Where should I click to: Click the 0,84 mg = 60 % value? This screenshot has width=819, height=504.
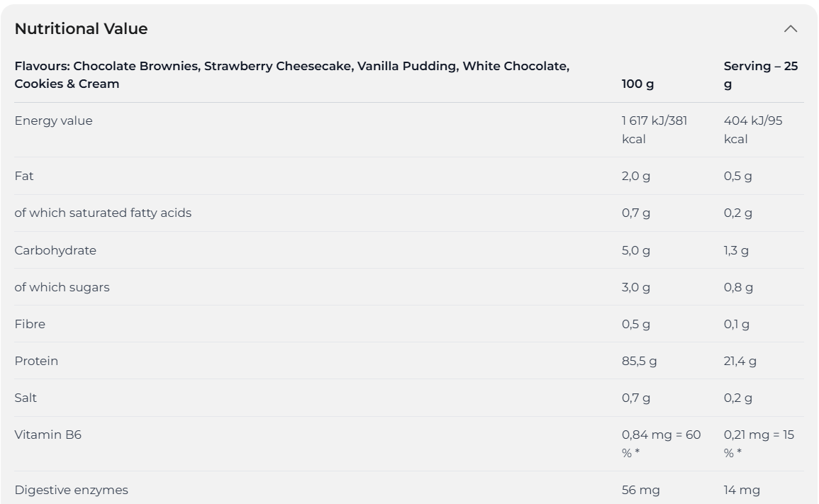[x=661, y=444]
